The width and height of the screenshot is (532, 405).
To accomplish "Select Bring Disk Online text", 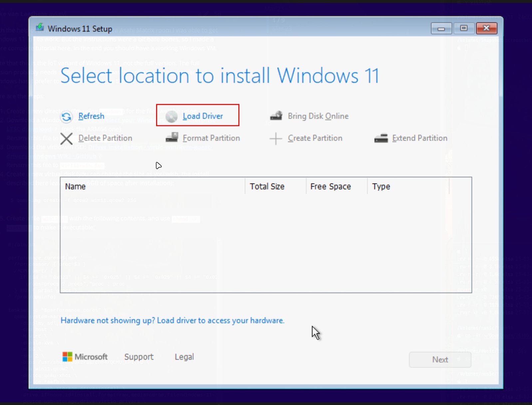I will [318, 116].
